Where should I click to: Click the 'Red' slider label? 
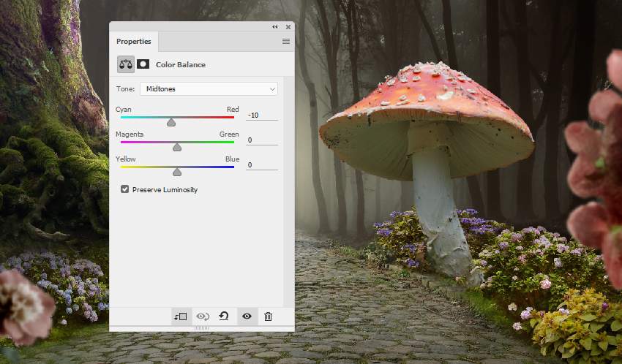point(233,110)
